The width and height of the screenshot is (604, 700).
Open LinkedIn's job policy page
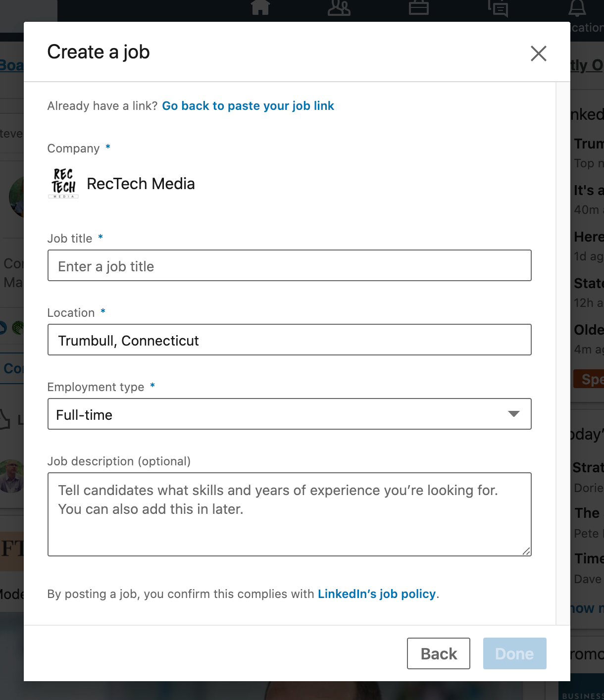(377, 594)
